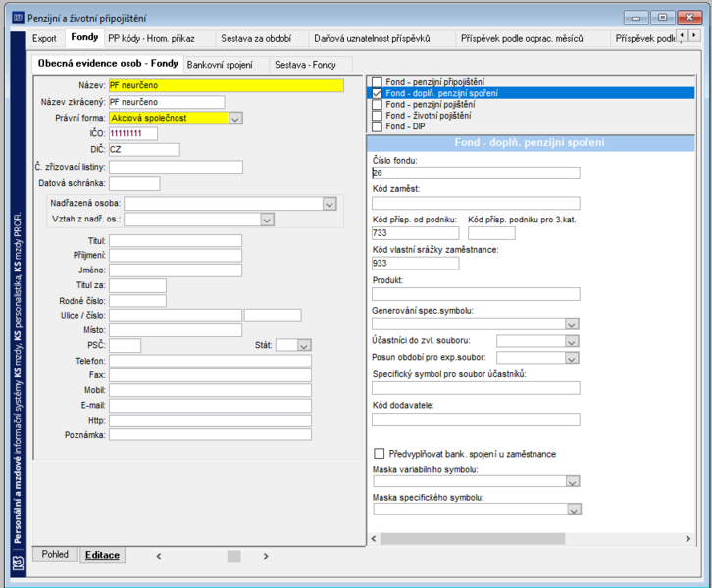712x588 pixels.
Task: Click the Místo field
Action: pyautogui.click(x=176, y=330)
